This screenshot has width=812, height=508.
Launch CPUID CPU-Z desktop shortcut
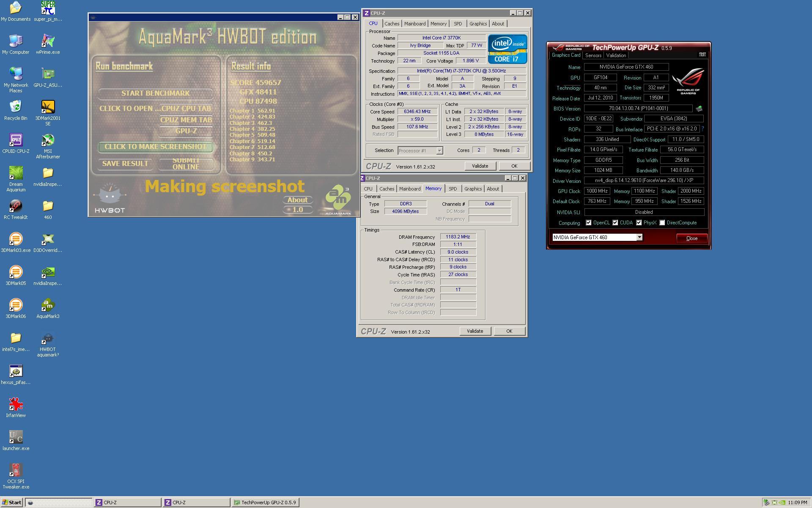(x=16, y=144)
